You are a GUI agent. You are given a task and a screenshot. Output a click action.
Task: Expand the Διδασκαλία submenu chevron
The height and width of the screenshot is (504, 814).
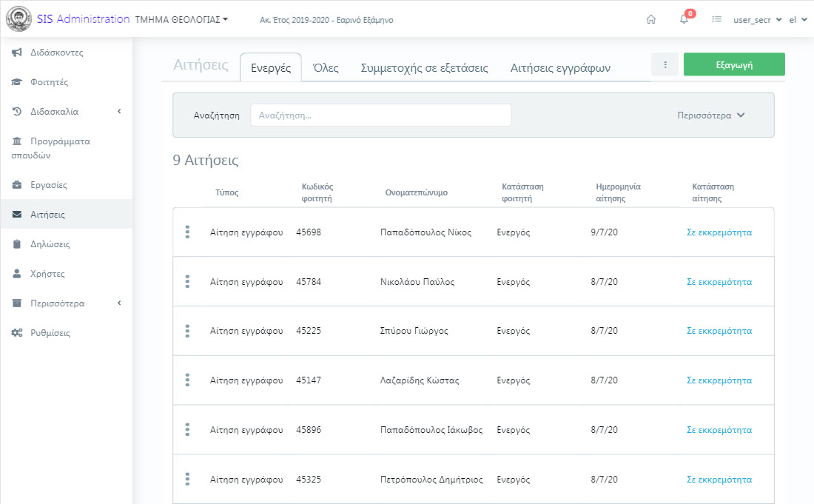(119, 112)
